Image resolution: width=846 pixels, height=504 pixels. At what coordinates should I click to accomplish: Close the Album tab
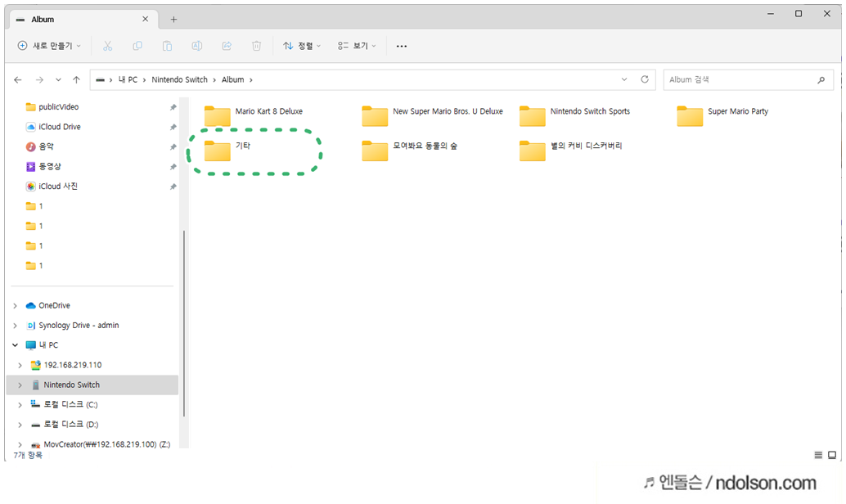(x=145, y=19)
